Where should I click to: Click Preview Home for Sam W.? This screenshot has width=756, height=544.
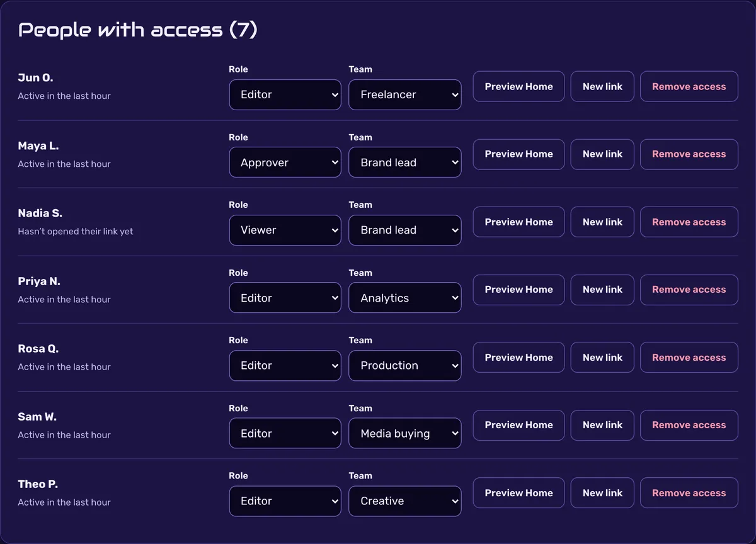518,425
